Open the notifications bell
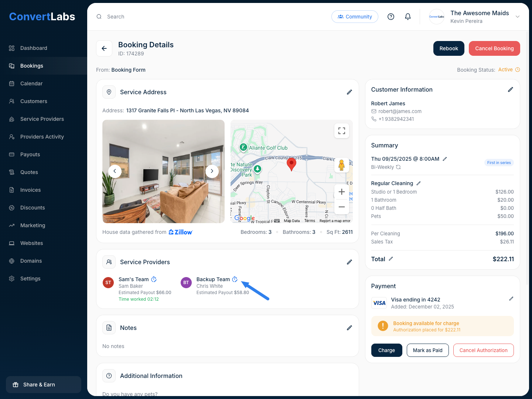Screen dimensions: 532x399 (x=408, y=17)
